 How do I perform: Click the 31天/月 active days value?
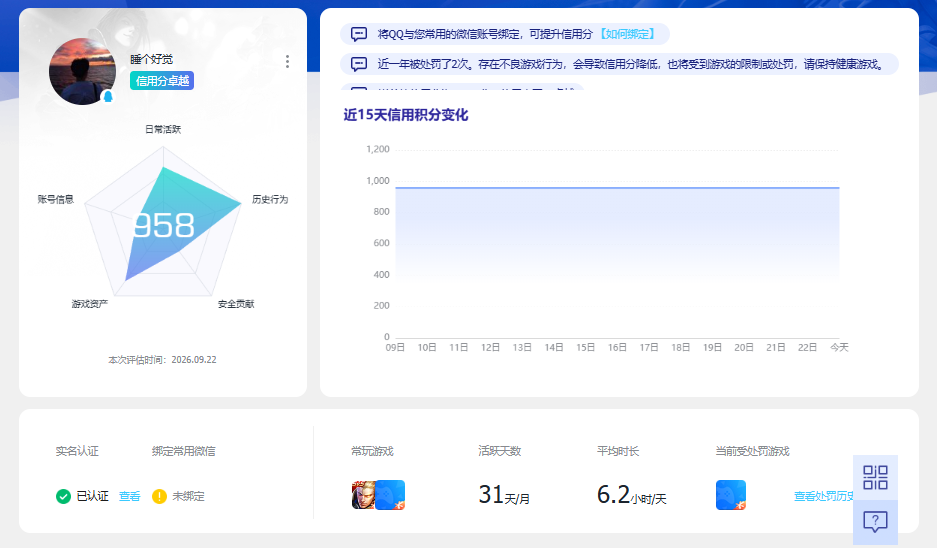point(504,495)
